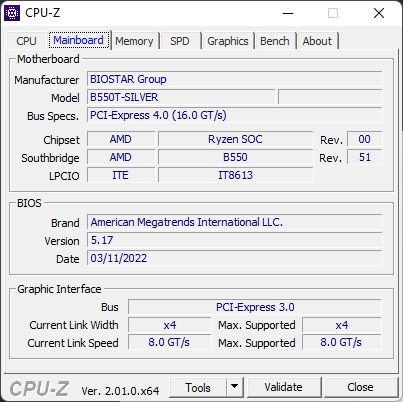Click the Bus Specs PCI-Express 4.0 value

point(235,115)
